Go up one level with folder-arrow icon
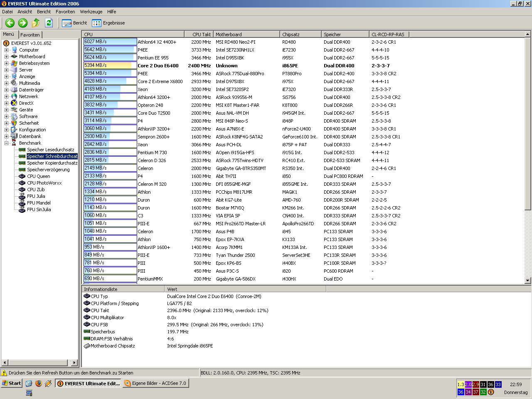 [x=36, y=23]
